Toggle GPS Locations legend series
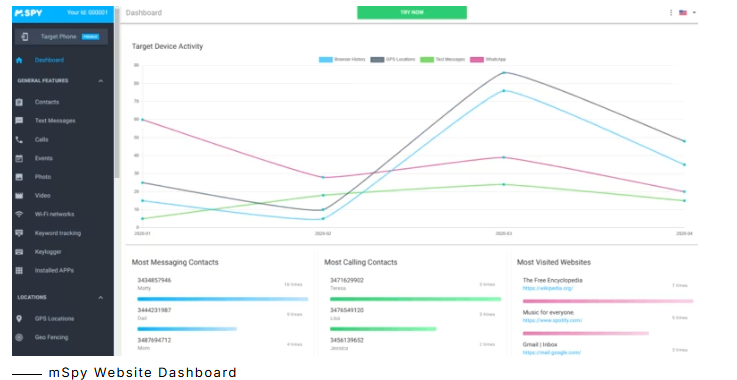Viewport: 737px width, 380px height. pos(393,60)
